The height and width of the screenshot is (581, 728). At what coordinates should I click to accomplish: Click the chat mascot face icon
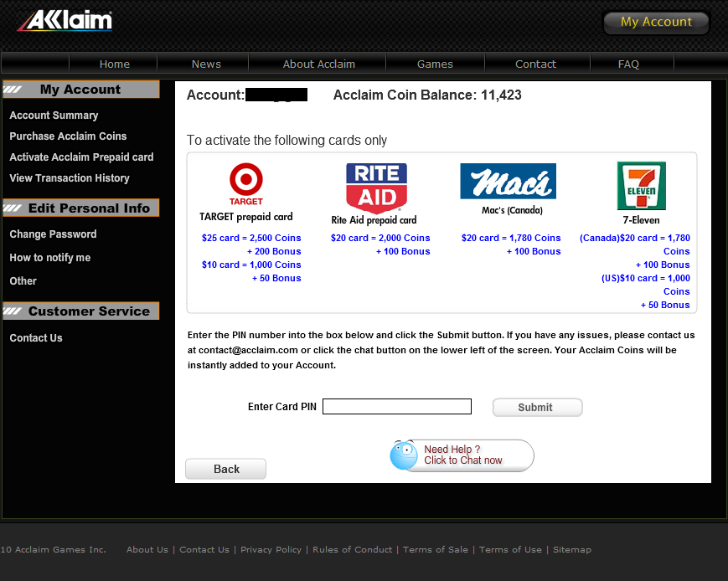(404, 455)
